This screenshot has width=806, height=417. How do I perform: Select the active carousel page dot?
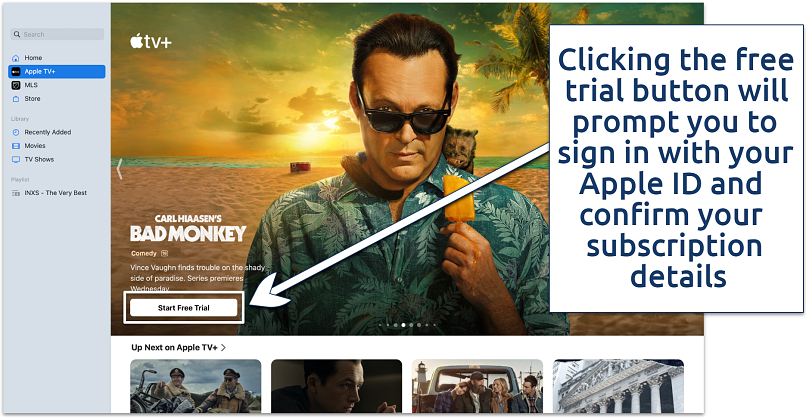(x=404, y=325)
